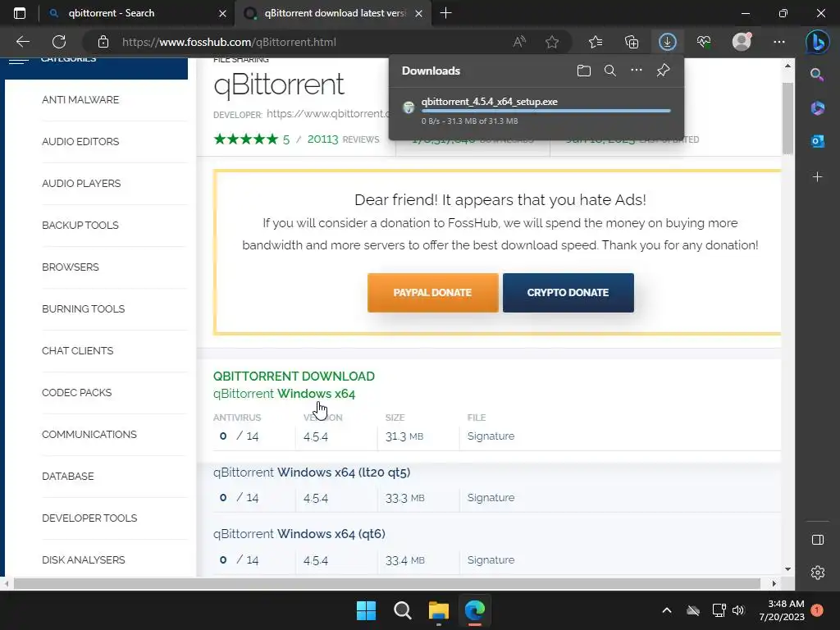Click the PAYPAL DONATE button
840x630 pixels.
[433, 293]
